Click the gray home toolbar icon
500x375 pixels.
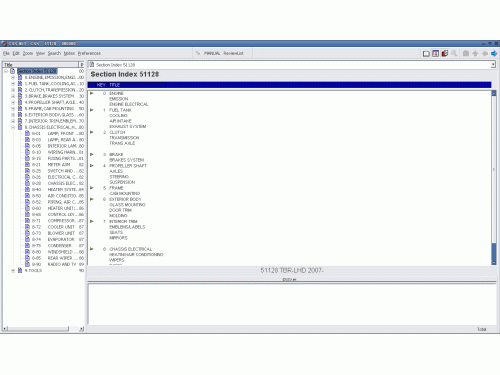click(x=466, y=53)
